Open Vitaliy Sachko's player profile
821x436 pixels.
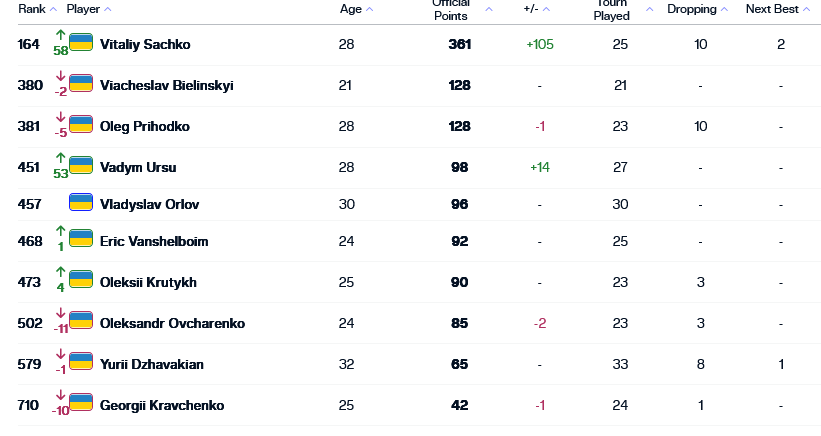(145, 44)
